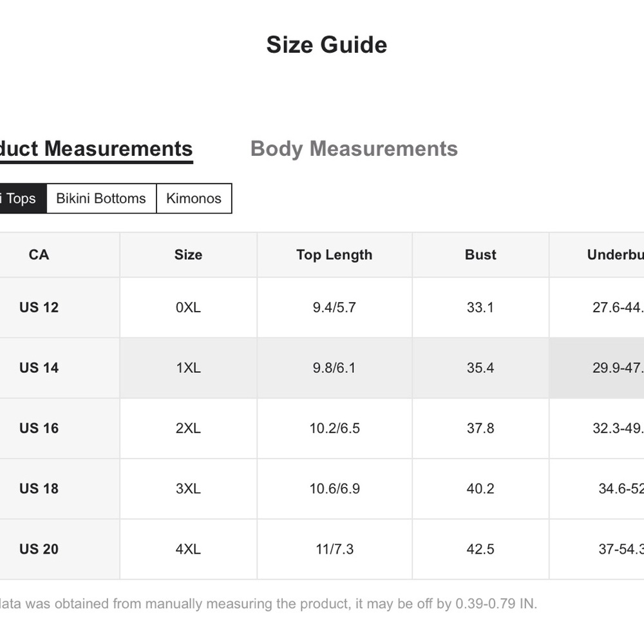644x644 pixels.
Task: Click top length value 9.8/6.1
Action: (x=334, y=368)
